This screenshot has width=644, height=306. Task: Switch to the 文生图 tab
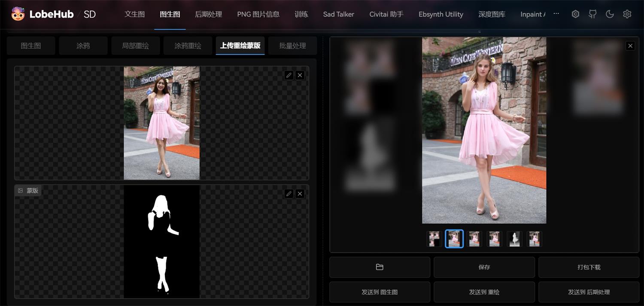(x=135, y=14)
